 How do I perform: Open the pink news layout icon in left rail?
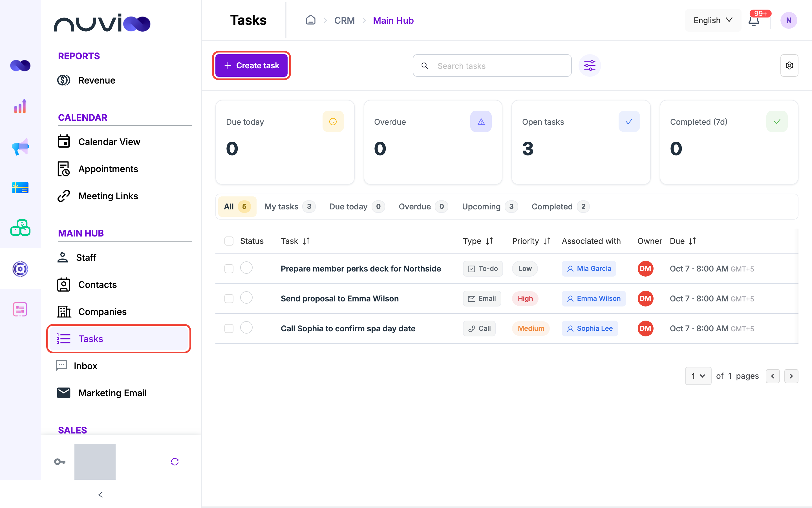point(20,309)
